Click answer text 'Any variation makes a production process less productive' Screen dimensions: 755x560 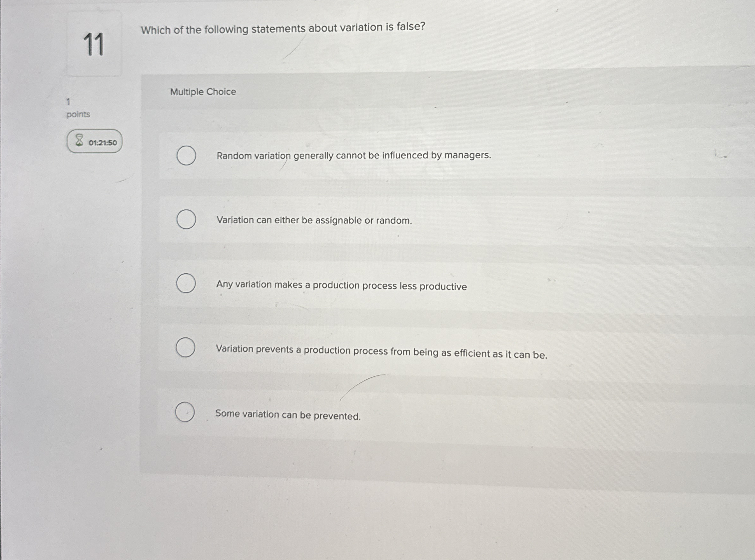click(342, 285)
